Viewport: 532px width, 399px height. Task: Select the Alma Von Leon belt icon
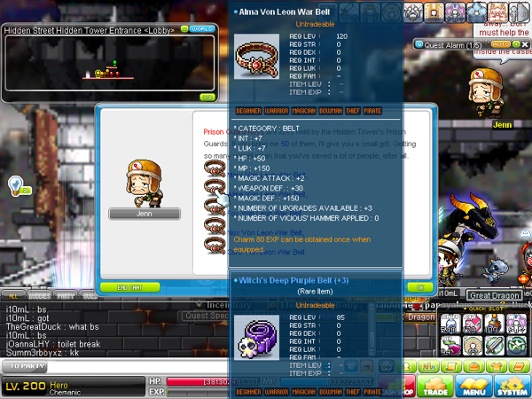pos(215,188)
